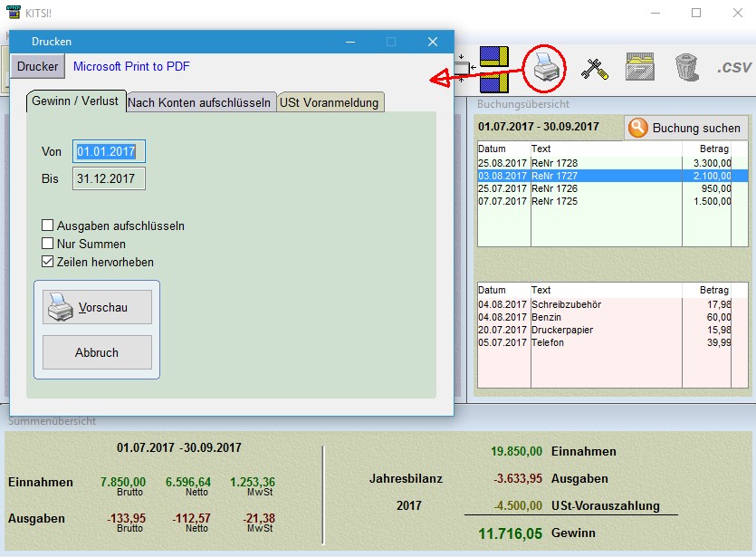Open the 'USt Voranmeldung' tab
The height and width of the screenshot is (557, 756).
329,102
